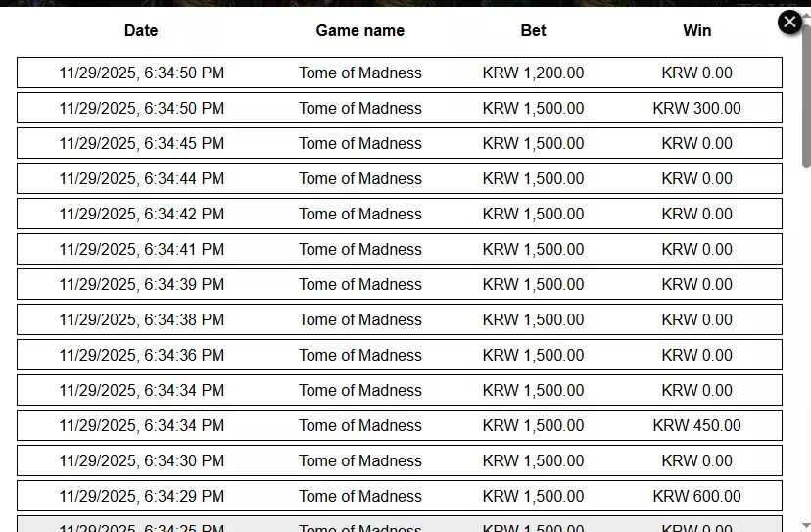Select the Bet column header
The height and width of the screenshot is (532, 811).
click(x=533, y=30)
